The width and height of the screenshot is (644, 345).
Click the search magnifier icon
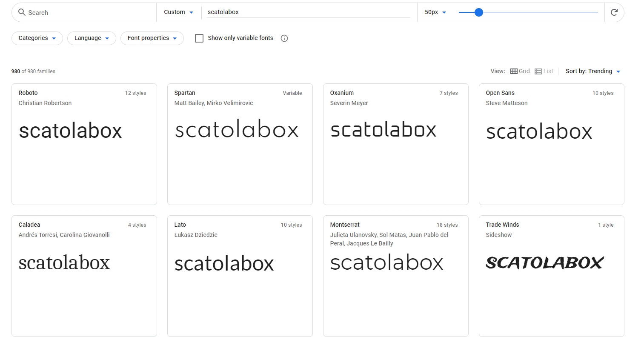coord(22,12)
